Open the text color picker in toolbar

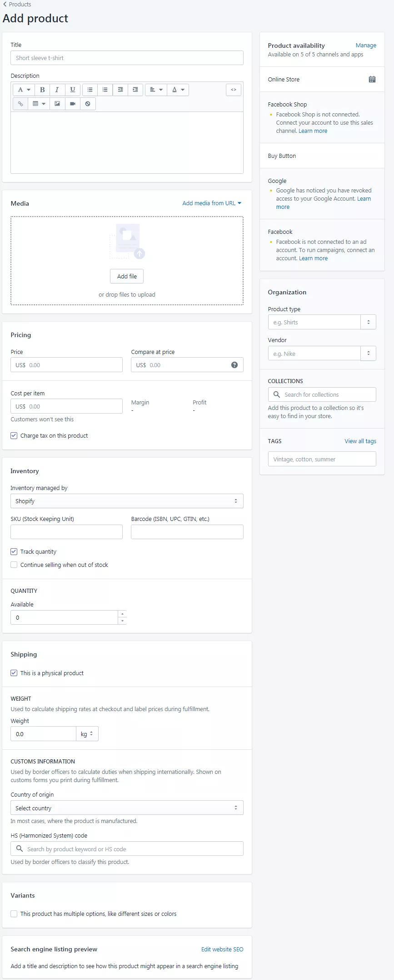tap(178, 90)
